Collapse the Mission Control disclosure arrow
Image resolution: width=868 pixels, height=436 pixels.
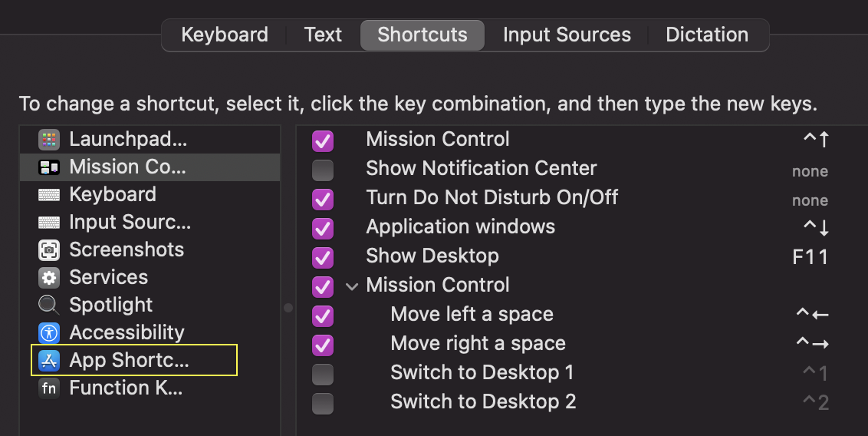(352, 286)
